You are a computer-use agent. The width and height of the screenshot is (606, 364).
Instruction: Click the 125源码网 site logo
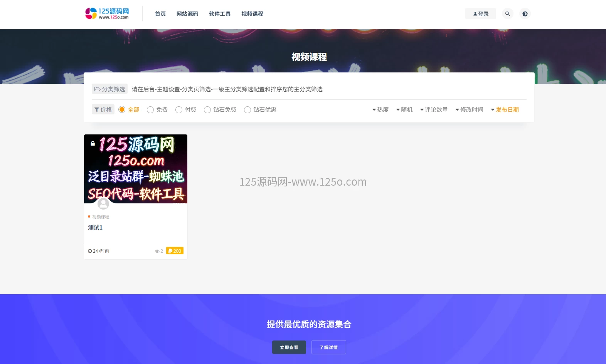(107, 13)
